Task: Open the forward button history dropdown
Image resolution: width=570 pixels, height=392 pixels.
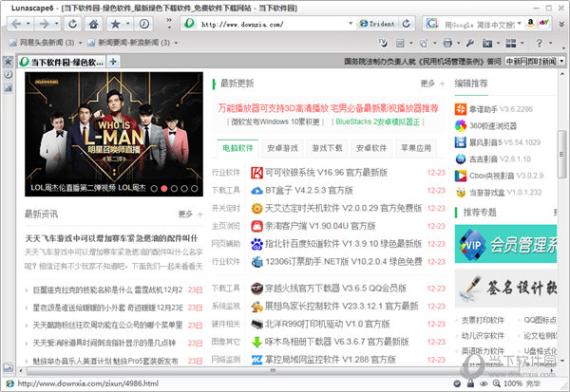Action: [x=56, y=24]
